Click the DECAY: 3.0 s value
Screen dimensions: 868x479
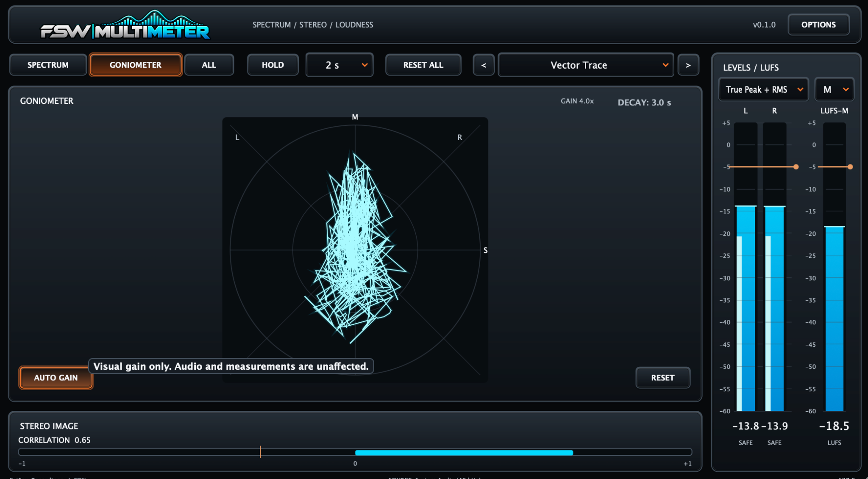[x=644, y=102]
